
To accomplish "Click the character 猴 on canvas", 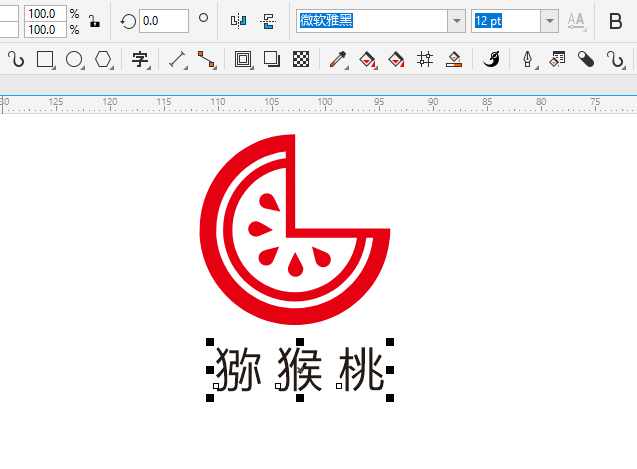I will tap(300, 369).
